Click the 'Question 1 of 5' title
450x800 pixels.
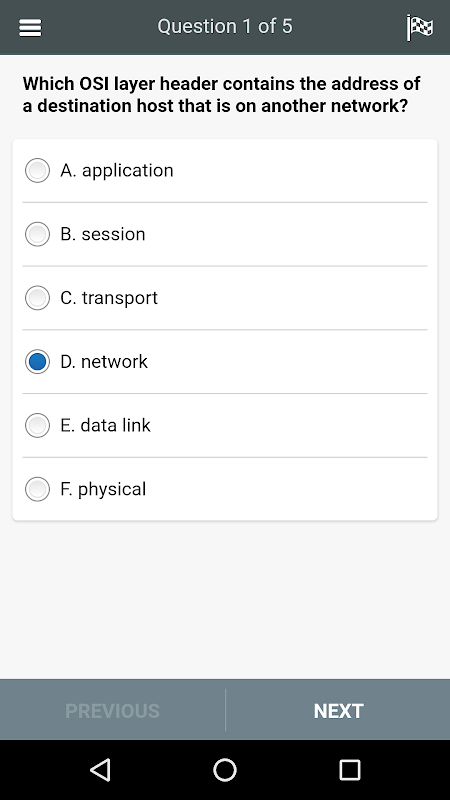tap(225, 27)
